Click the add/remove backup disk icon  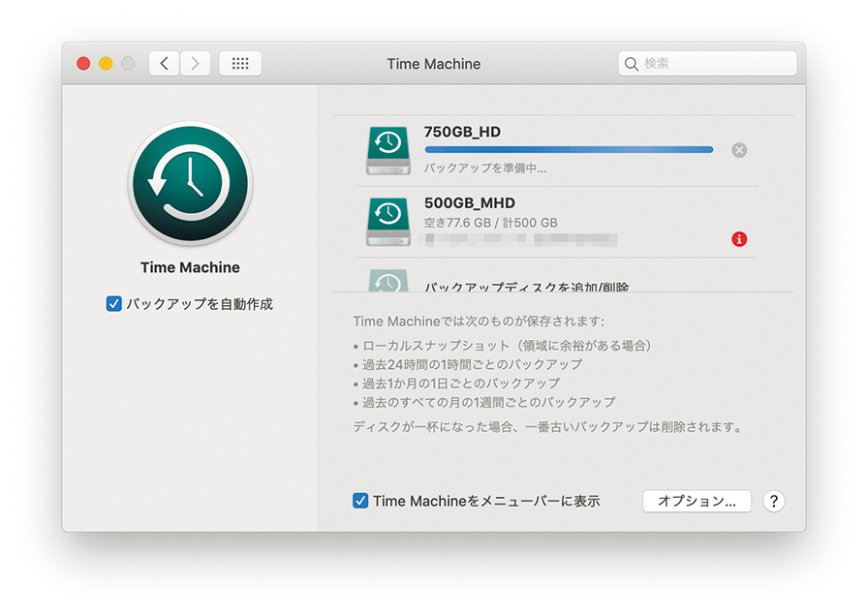387,282
